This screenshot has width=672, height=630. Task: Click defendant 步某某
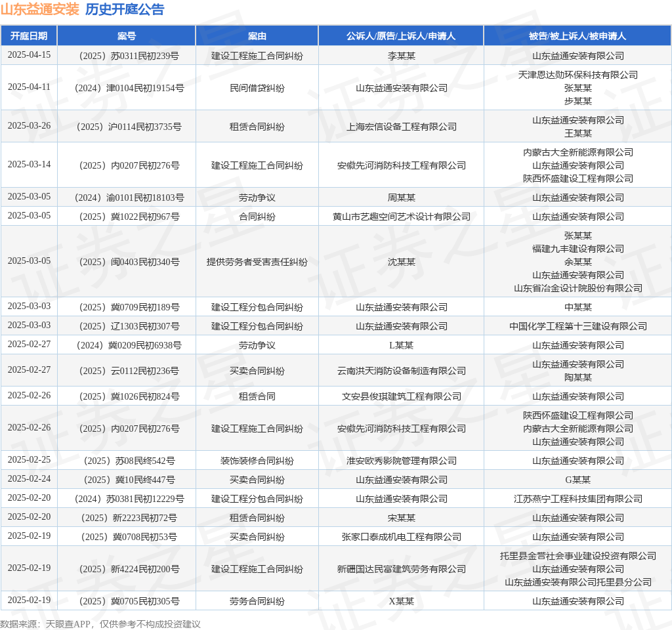[x=577, y=100]
